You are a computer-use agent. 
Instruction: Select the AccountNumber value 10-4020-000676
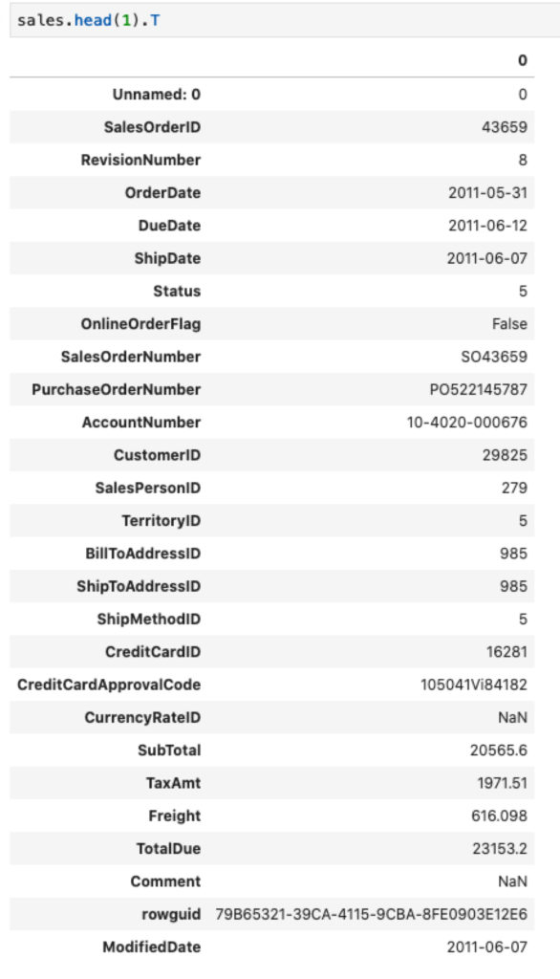click(467, 422)
